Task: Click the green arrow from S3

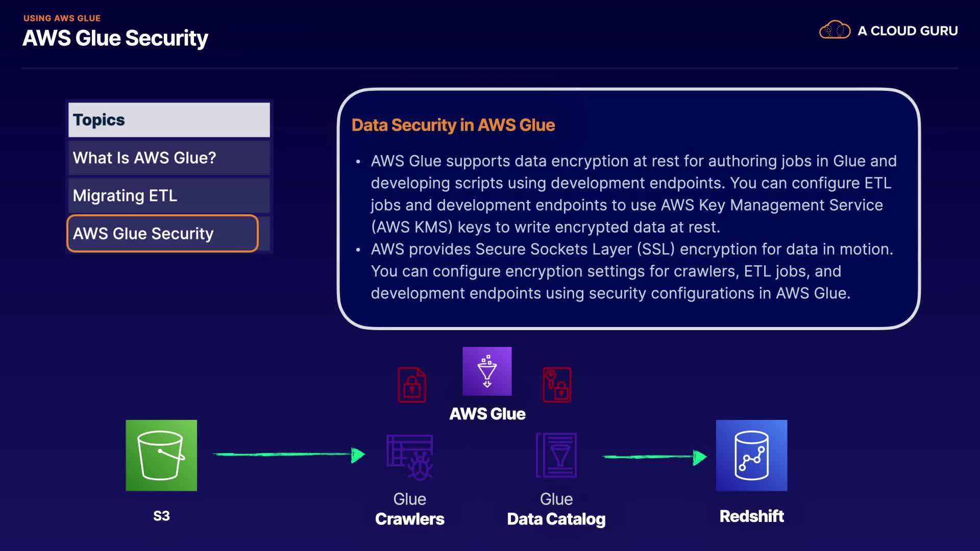Action: coord(288,454)
